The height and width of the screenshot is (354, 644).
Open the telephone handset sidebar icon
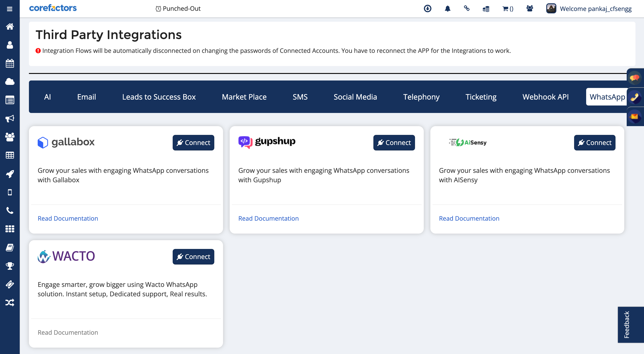(10, 210)
